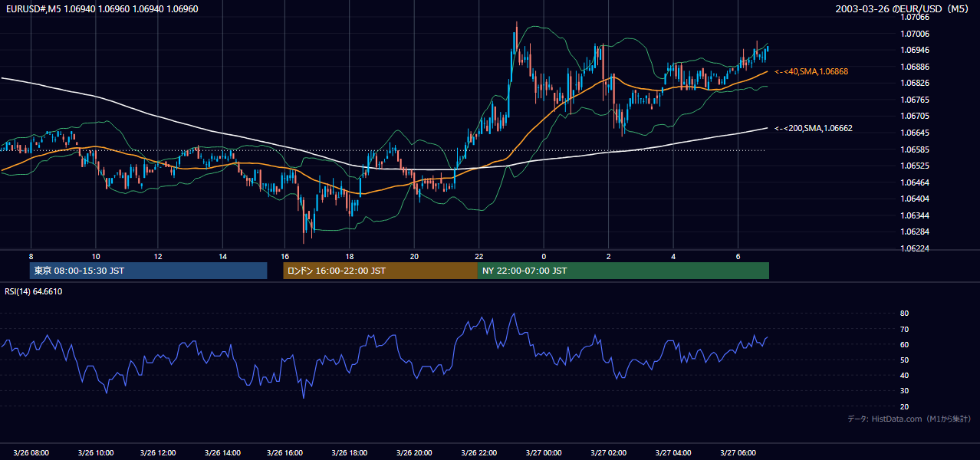Click the hour marker 8 under price chart

click(31, 256)
